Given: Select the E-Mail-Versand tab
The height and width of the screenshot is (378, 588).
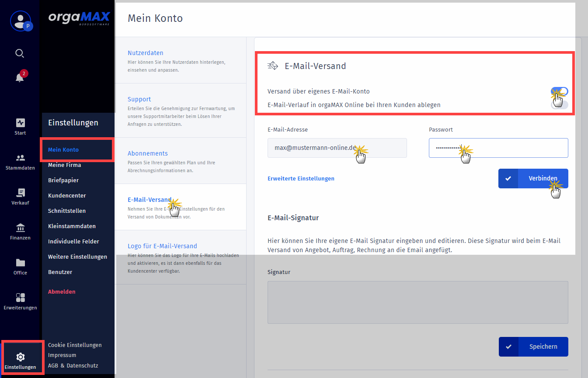Looking at the screenshot, I should pyautogui.click(x=181, y=207).
